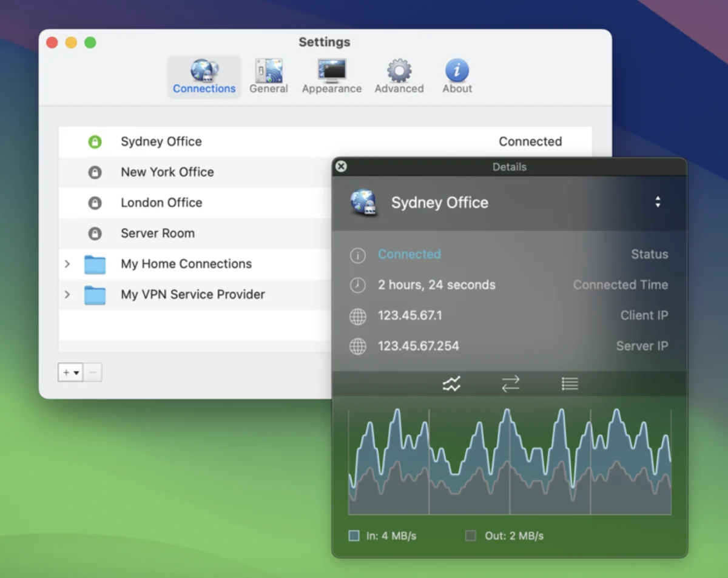728x578 pixels.
Task: Open the General settings tab
Action: (x=268, y=77)
